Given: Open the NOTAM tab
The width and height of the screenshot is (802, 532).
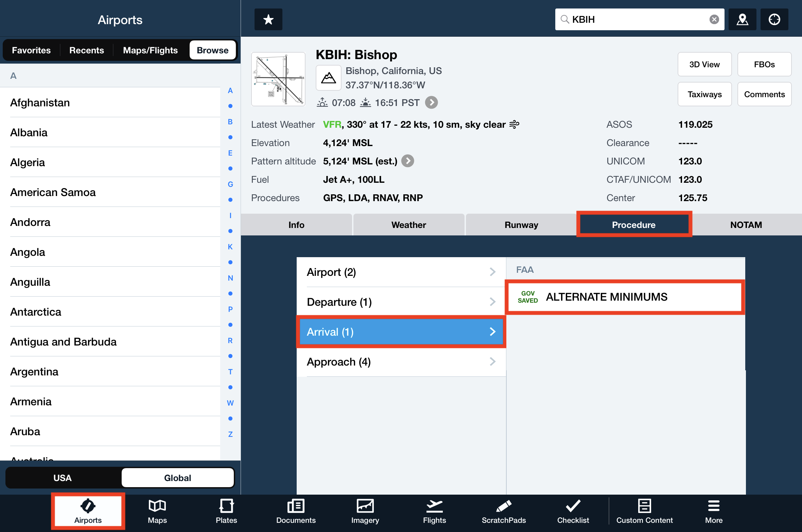Looking at the screenshot, I should (746, 225).
